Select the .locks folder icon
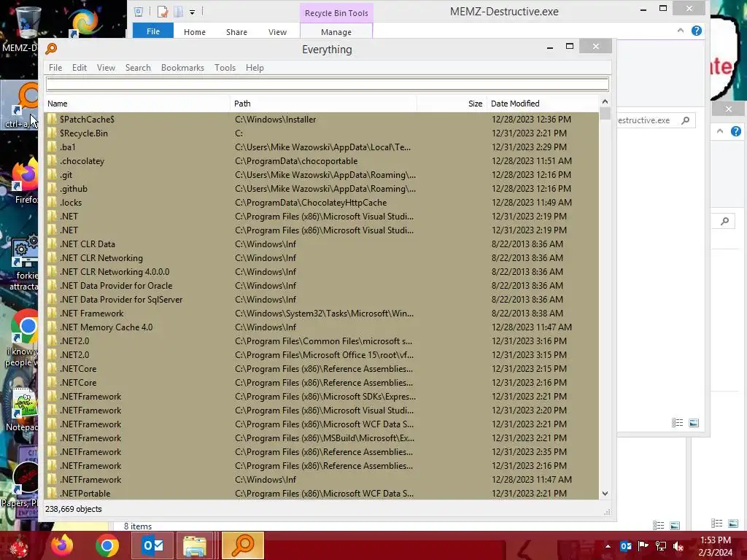 pos(52,202)
